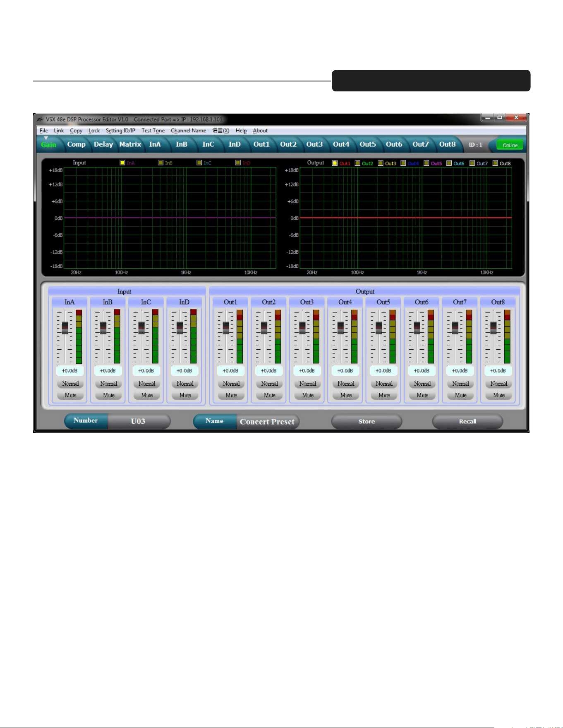Open the Setting ID/IP menu
The image size is (563, 728).
pos(120,131)
